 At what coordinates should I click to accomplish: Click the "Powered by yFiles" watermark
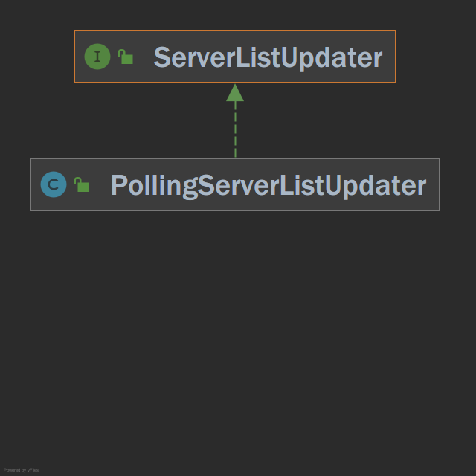[x=21, y=470]
